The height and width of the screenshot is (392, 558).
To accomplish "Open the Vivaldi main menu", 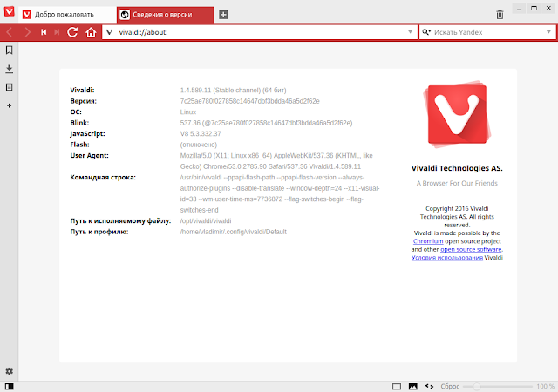I will click(10, 11).
